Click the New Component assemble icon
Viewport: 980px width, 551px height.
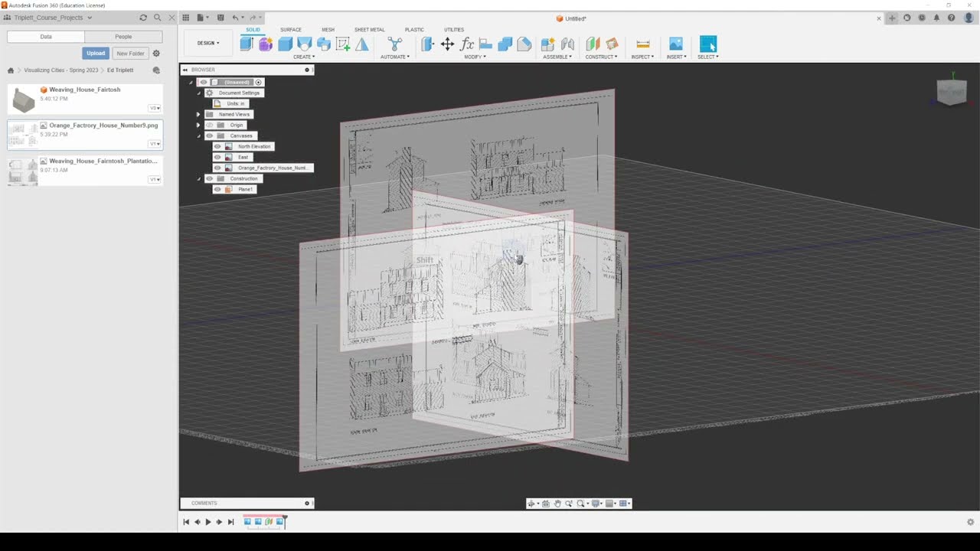(547, 44)
